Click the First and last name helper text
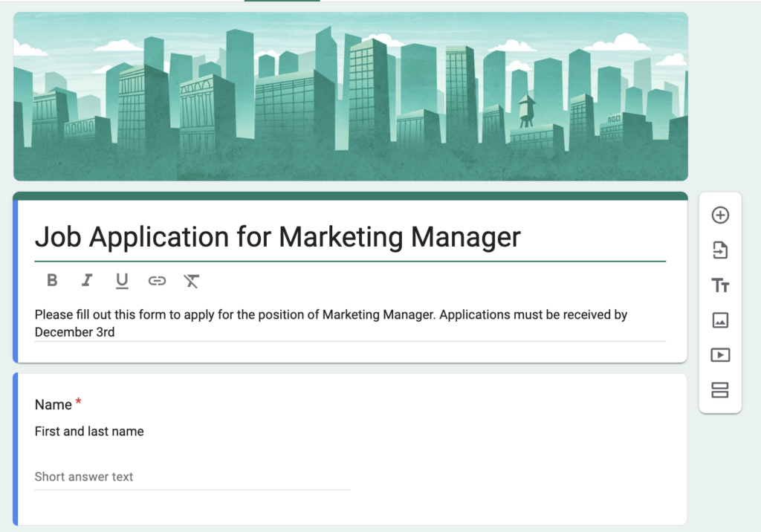Image resolution: width=761 pixels, height=532 pixels. [x=88, y=431]
